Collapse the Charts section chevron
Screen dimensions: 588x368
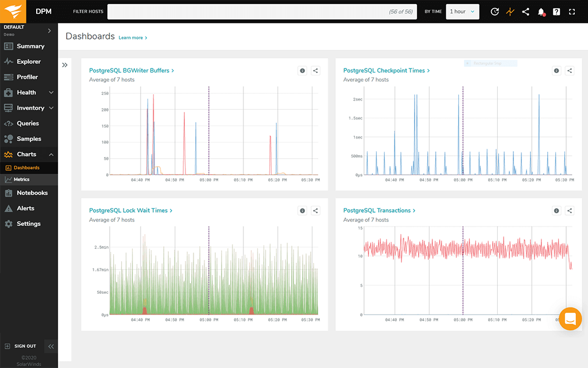point(50,154)
